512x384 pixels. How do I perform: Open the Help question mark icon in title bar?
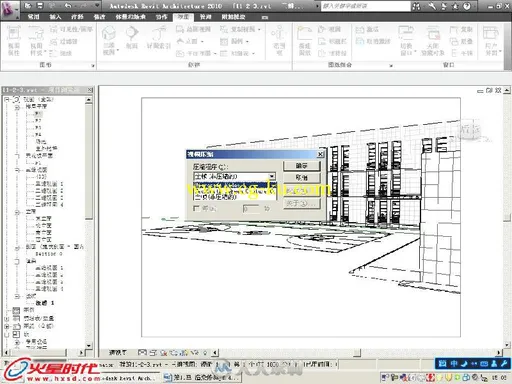point(467,6)
